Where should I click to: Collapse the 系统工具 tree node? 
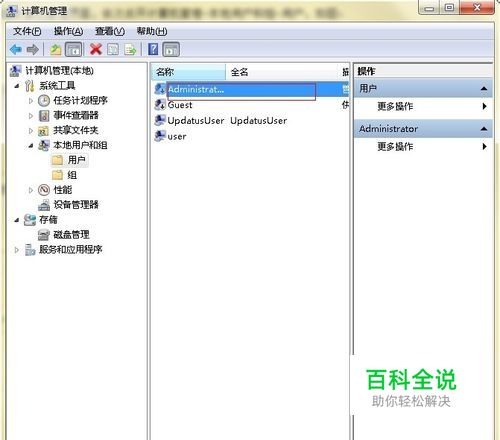click(x=17, y=86)
